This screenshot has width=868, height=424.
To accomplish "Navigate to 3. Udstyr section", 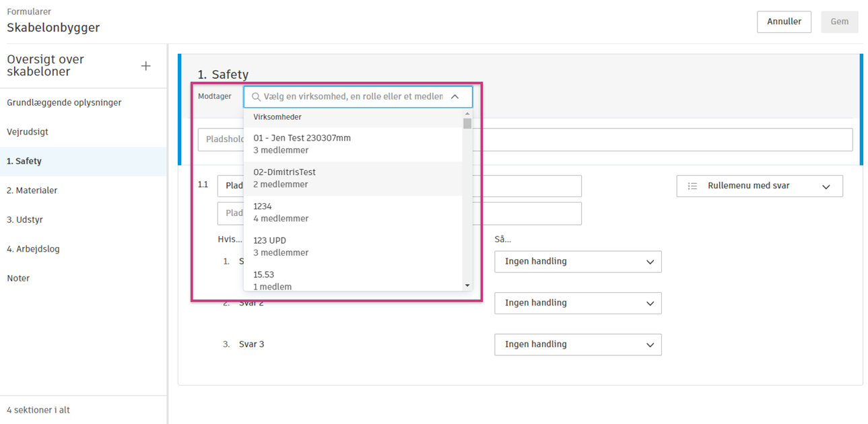I will pos(25,219).
